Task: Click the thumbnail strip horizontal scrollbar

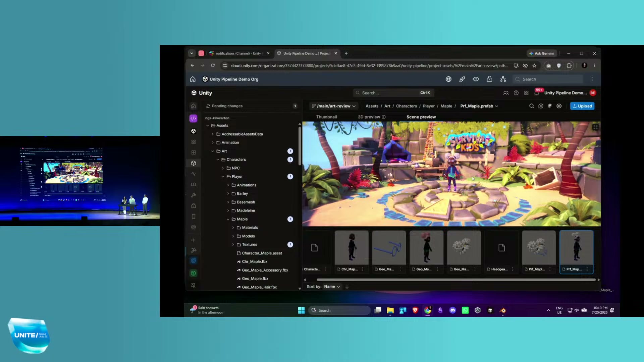Action: (456, 280)
